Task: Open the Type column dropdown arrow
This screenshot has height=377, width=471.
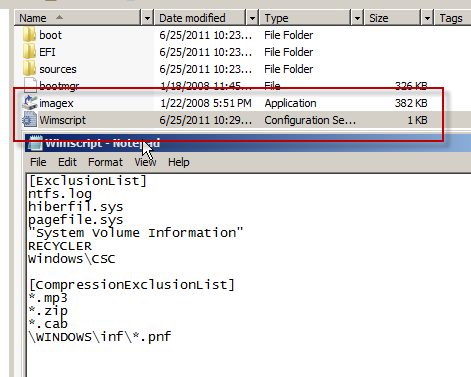Action: coord(357,18)
